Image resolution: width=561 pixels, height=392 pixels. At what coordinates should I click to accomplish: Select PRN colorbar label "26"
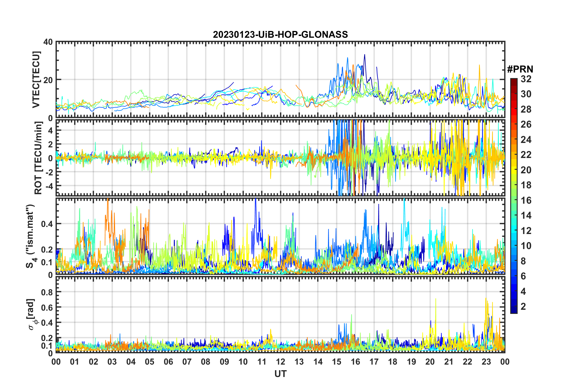(x=526, y=124)
